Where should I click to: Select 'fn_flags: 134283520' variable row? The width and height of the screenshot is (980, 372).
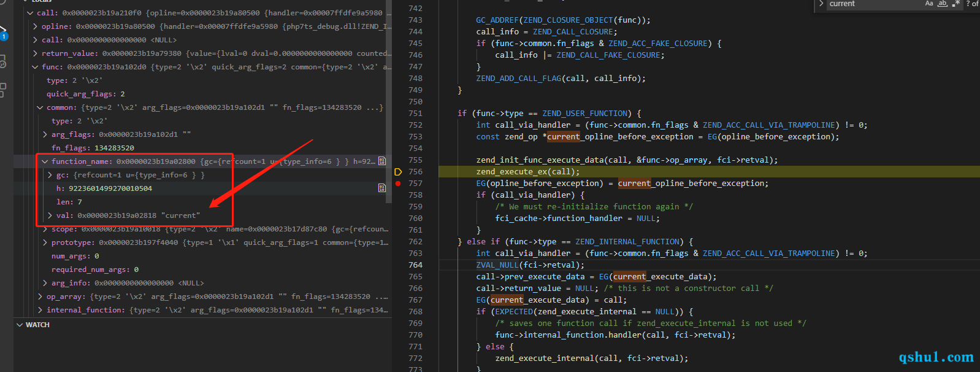202,148
